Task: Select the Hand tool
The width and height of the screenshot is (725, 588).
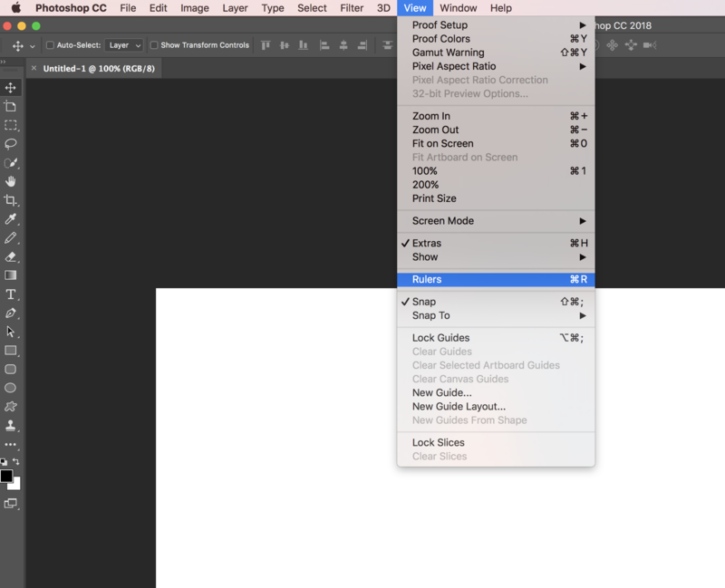Action: [x=10, y=181]
